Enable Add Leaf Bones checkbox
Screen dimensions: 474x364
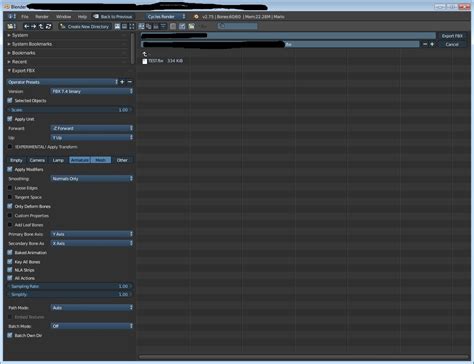coord(10,225)
